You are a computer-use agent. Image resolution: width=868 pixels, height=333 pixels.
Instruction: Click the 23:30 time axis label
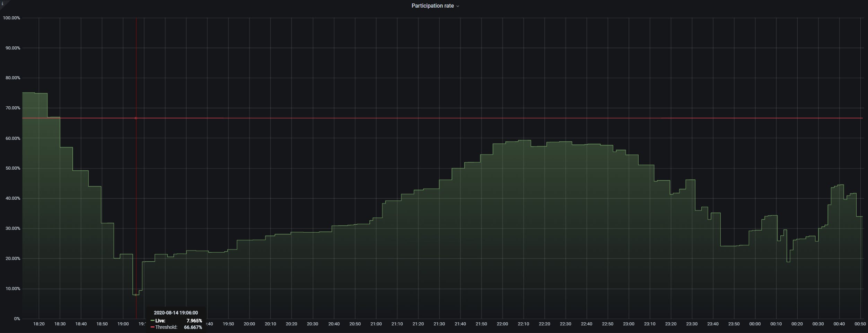pyautogui.click(x=692, y=324)
